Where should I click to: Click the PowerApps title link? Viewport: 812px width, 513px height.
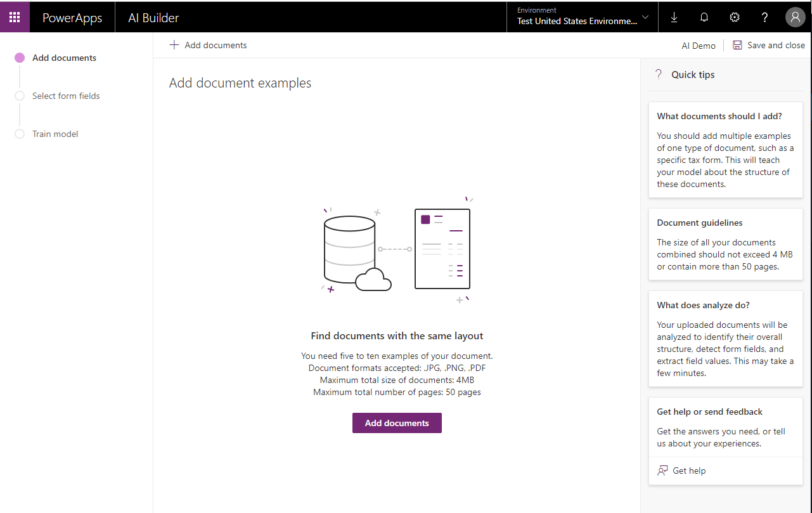tap(72, 18)
